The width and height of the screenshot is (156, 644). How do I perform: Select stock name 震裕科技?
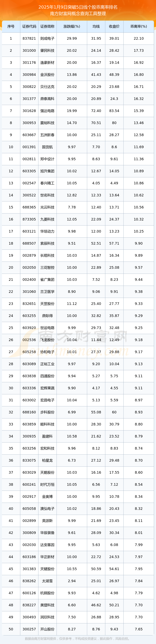[47, 123]
